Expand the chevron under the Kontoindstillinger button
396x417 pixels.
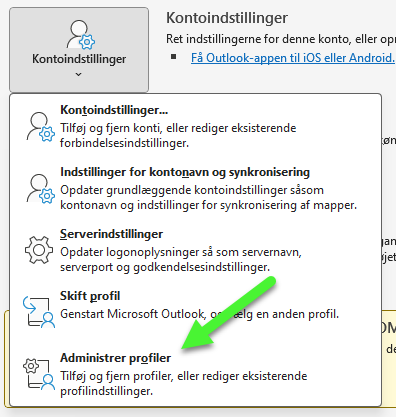79,74
